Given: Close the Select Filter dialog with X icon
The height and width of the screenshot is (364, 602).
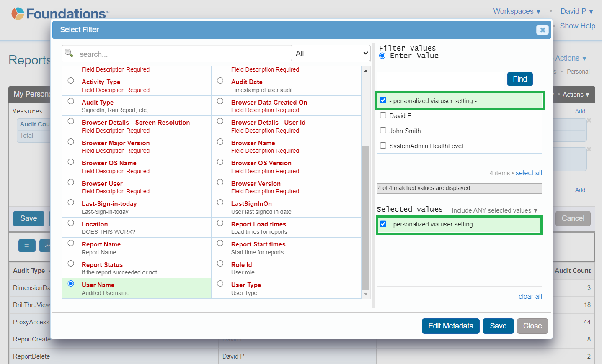Looking at the screenshot, I should (x=542, y=30).
